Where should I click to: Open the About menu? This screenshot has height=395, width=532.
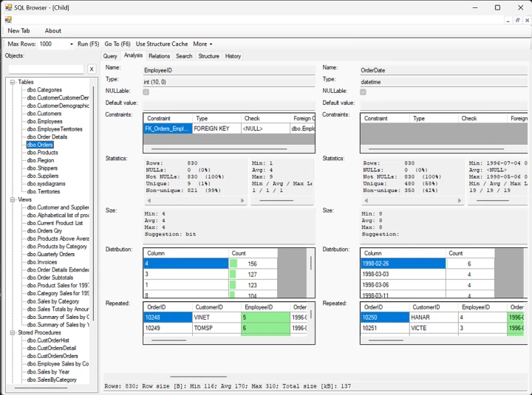53,31
